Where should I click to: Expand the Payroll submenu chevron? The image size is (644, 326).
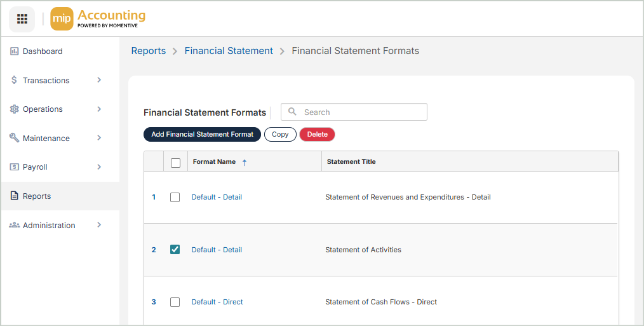(99, 167)
